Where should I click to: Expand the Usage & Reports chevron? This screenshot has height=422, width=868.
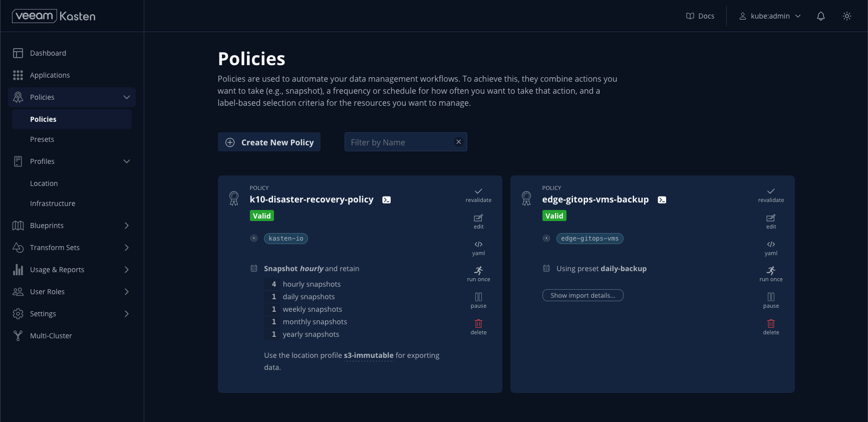coord(127,270)
